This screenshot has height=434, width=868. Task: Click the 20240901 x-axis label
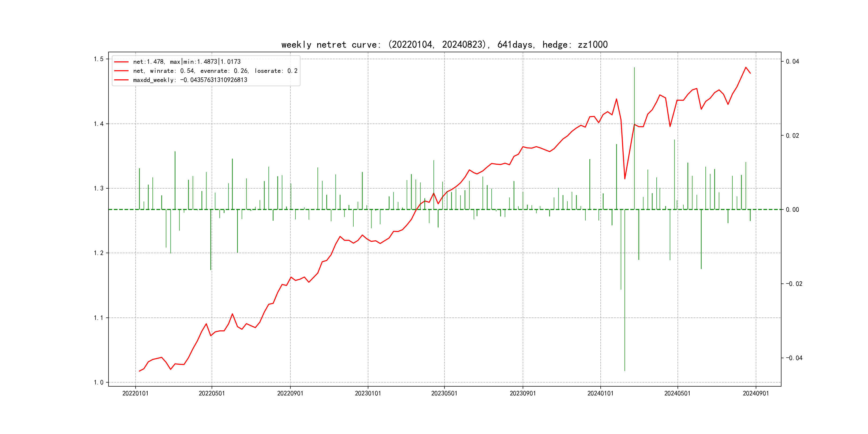pyautogui.click(x=756, y=393)
